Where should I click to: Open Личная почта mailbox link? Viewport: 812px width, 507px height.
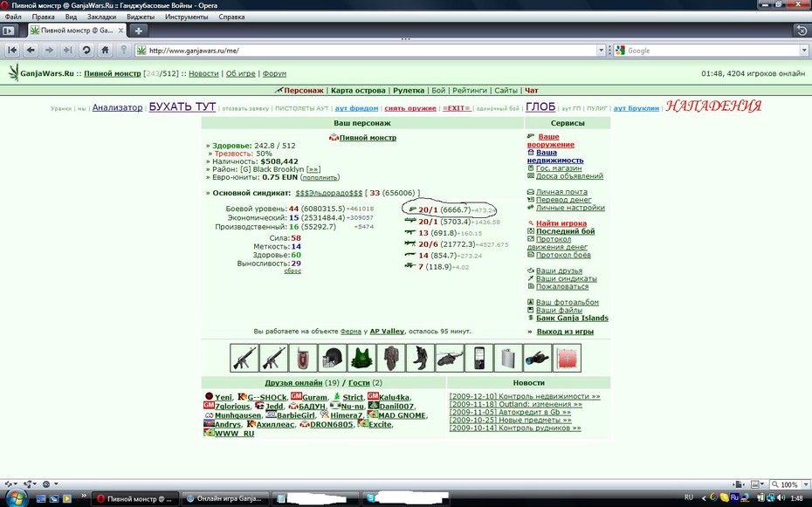coord(561,192)
